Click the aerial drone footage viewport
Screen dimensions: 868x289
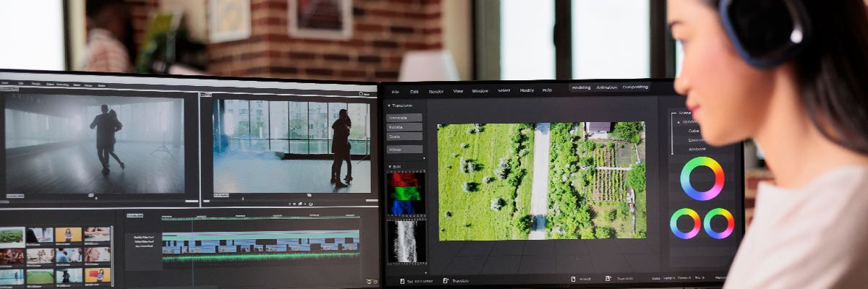[542, 181]
